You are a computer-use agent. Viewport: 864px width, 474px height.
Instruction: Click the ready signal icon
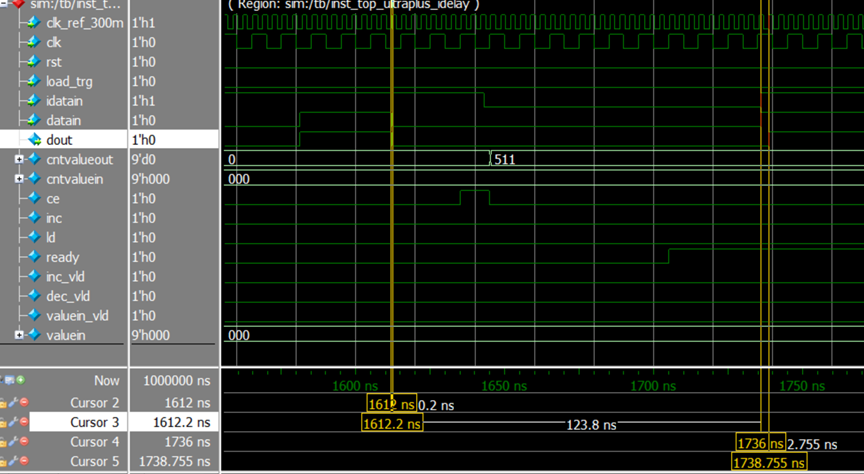tap(34, 257)
